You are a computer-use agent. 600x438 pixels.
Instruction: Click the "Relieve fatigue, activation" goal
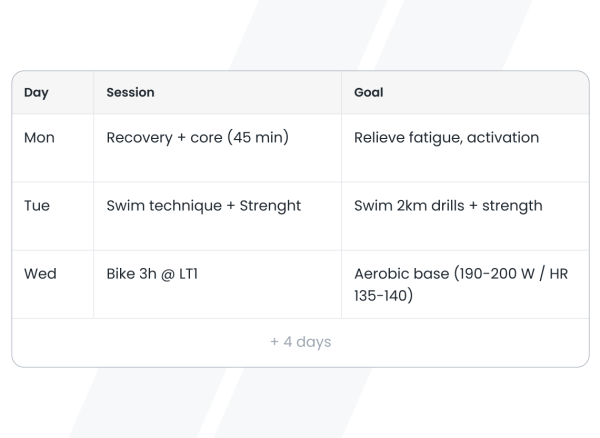click(x=446, y=138)
